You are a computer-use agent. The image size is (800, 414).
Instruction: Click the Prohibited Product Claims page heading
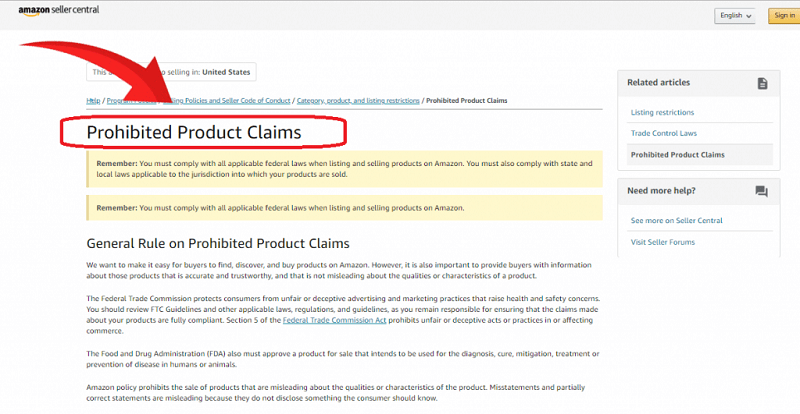(194, 132)
